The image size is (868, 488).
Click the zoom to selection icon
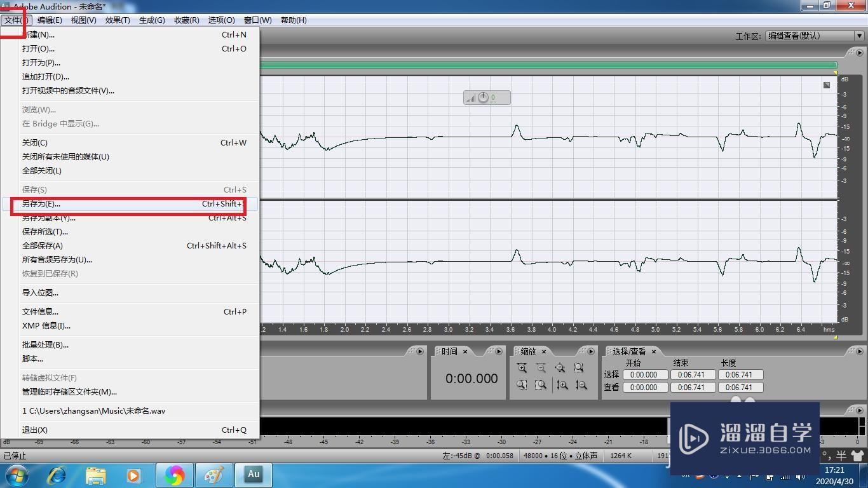pyautogui.click(x=579, y=368)
